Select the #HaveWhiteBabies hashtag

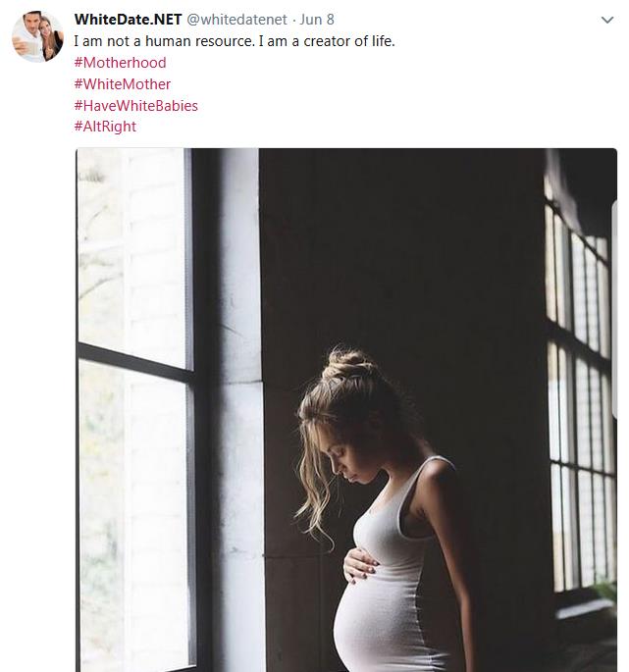(x=136, y=105)
